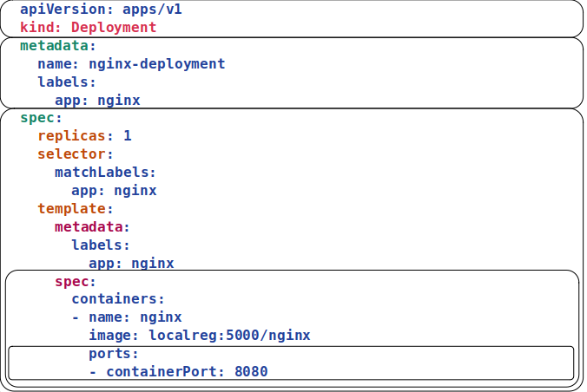
Task: Click the green top-level spec key
Action: pos(36,118)
